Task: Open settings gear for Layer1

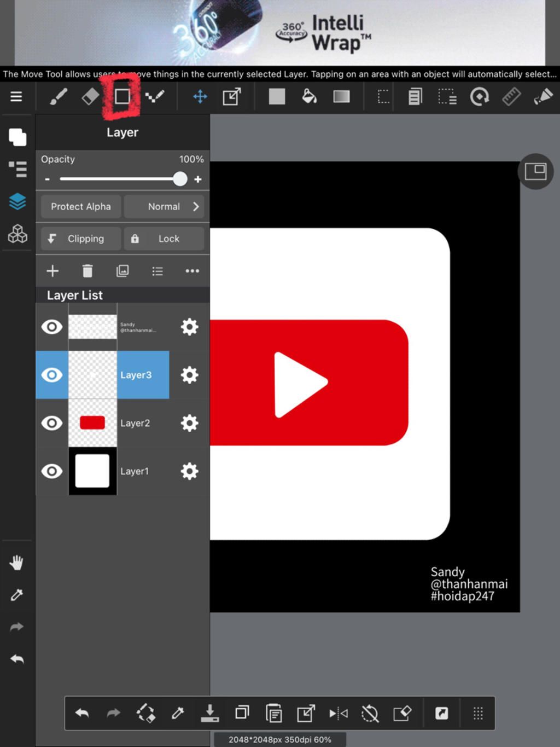Action: [x=189, y=471]
